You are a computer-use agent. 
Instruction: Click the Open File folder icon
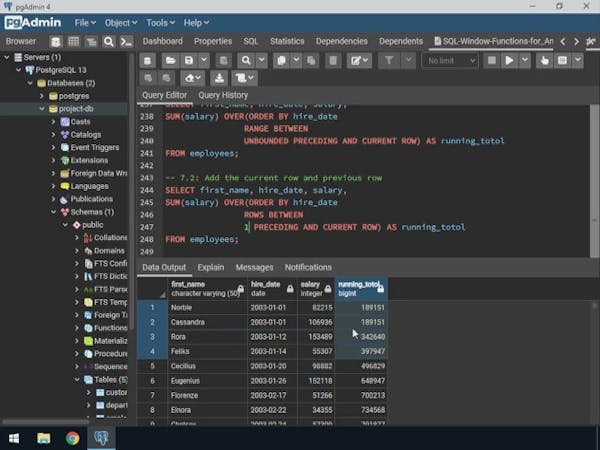pyautogui.click(x=170, y=60)
